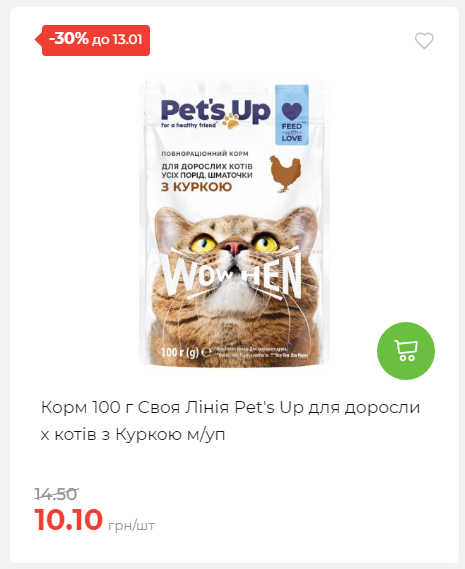Click the WOW HEN text on package

(232, 277)
